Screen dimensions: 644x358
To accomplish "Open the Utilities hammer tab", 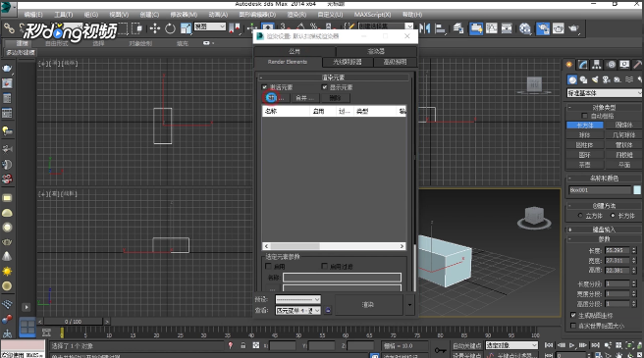I will point(637,65).
